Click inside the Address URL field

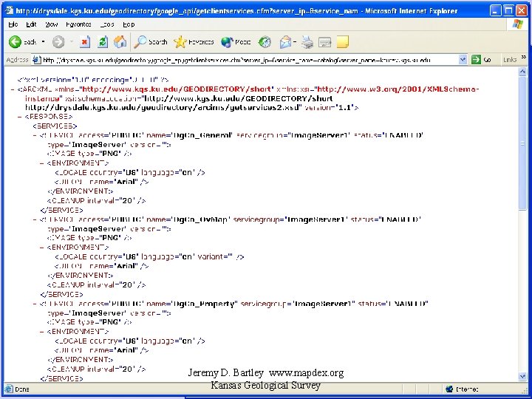click(250, 60)
